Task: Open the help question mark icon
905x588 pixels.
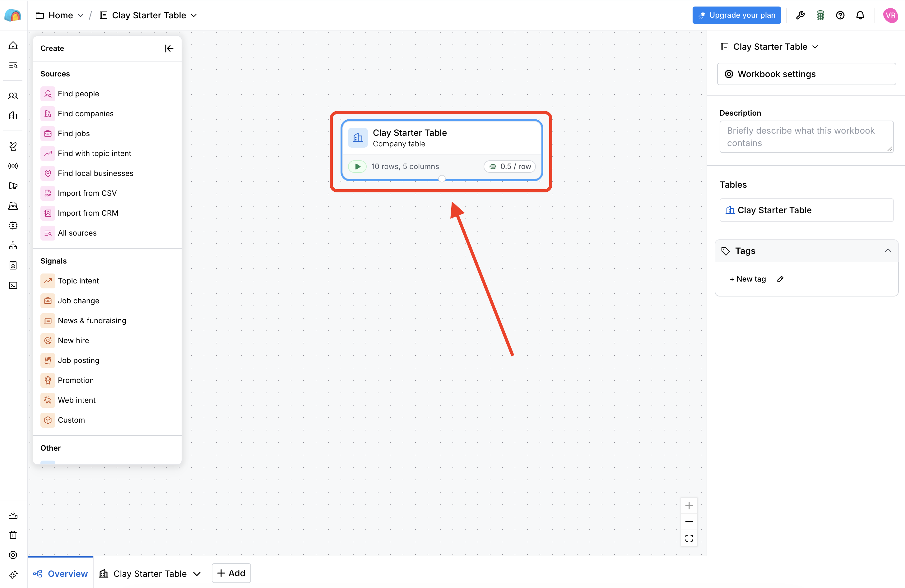Action: click(840, 15)
